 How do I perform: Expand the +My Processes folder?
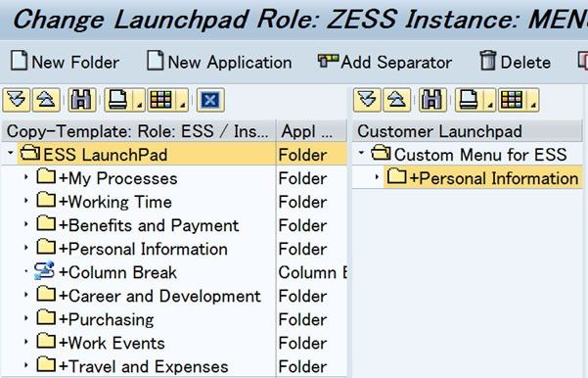tap(25, 176)
